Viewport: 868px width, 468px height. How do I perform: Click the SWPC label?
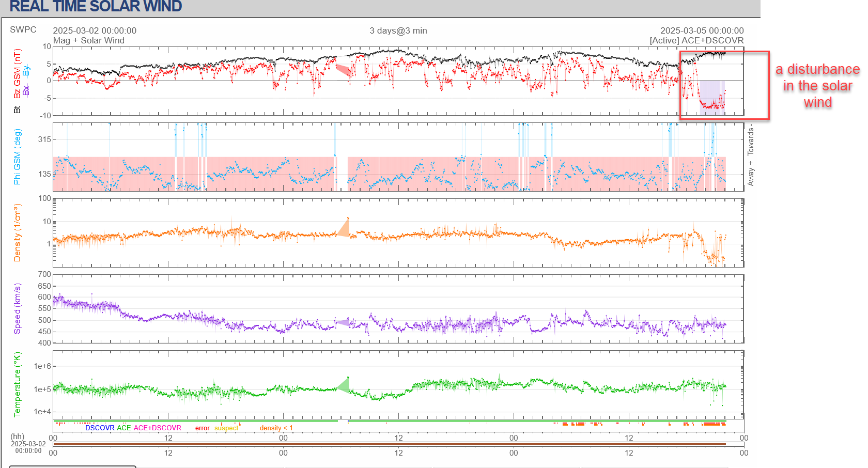pyautogui.click(x=23, y=29)
